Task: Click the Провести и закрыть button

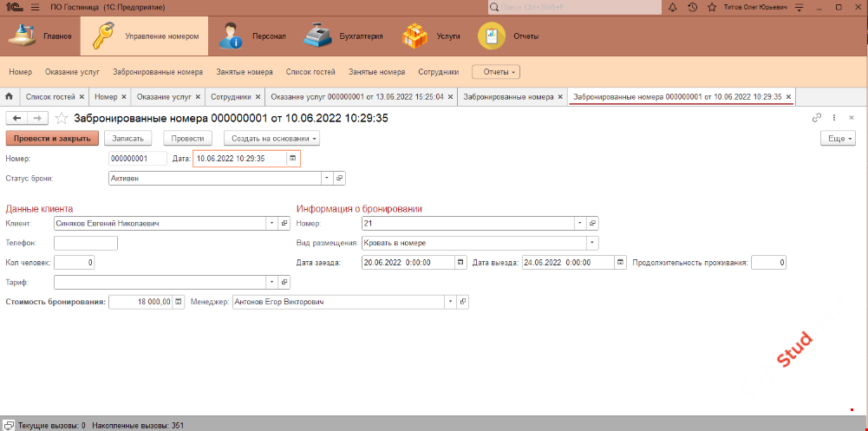Action: (51, 138)
